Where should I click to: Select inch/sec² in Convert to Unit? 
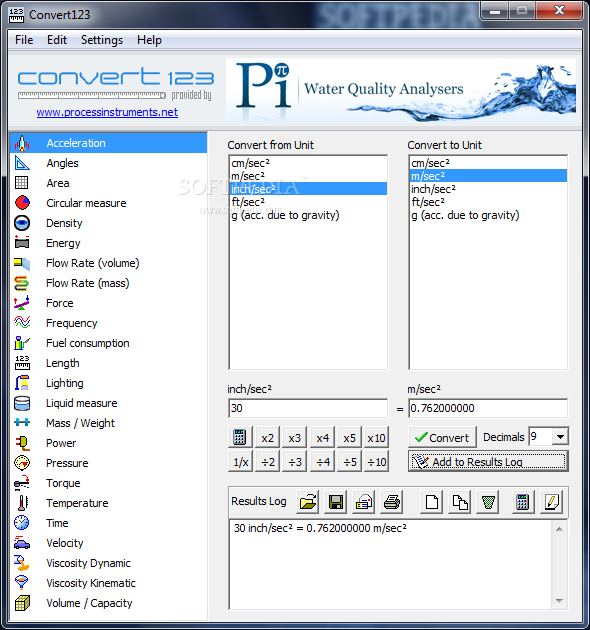tap(488, 189)
